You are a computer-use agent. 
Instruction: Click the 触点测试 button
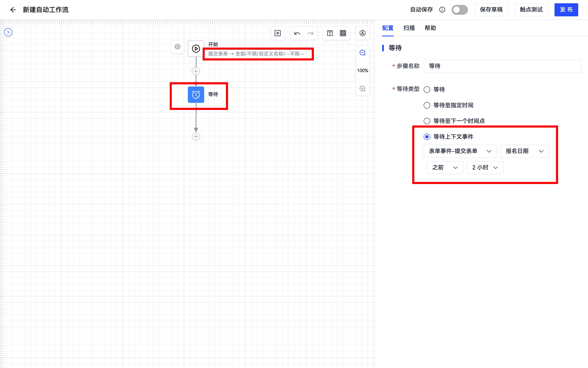[531, 10]
